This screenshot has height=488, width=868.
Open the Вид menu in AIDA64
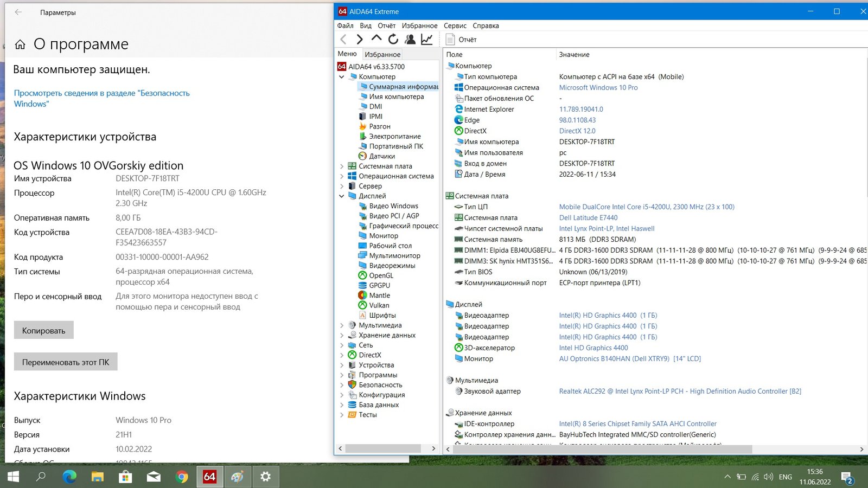point(366,25)
